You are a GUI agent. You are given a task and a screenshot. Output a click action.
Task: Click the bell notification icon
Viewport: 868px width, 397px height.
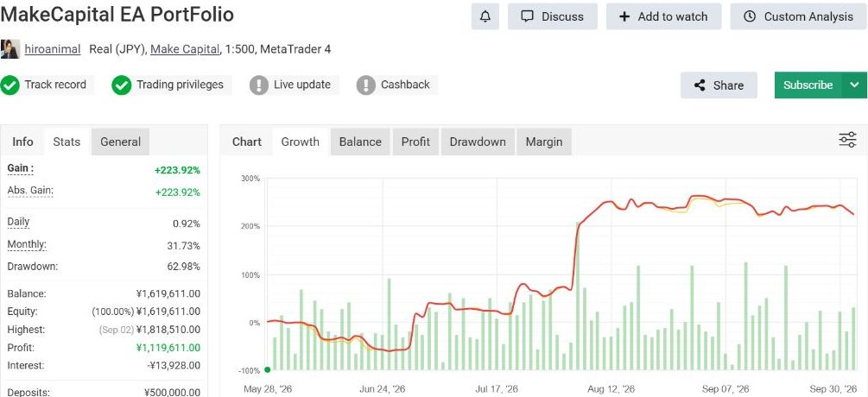(x=485, y=16)
